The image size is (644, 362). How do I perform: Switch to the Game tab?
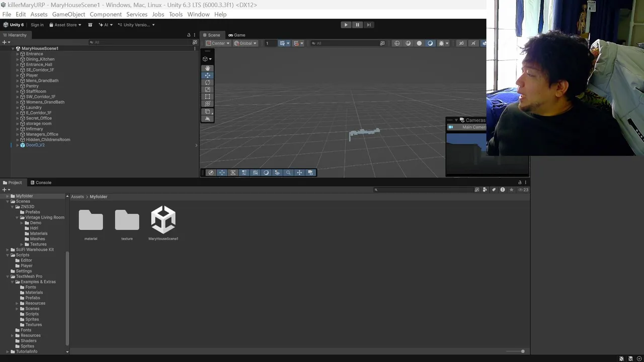(236, 35)
